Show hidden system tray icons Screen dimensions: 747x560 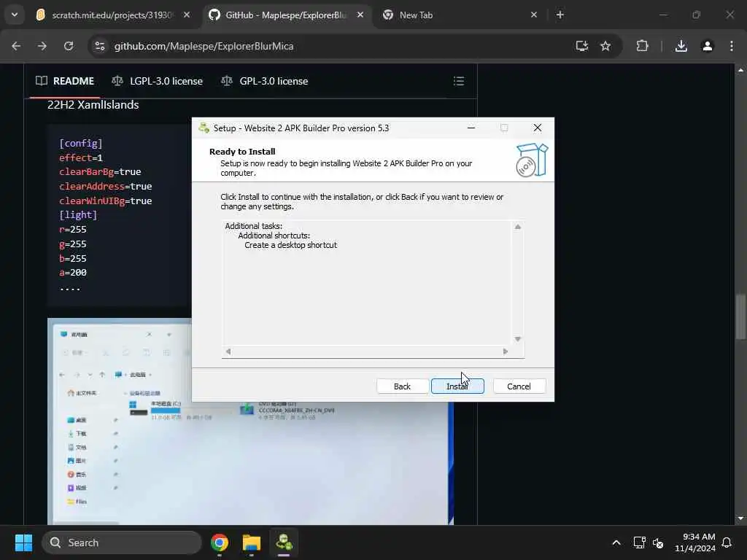[x=616, y=542]
